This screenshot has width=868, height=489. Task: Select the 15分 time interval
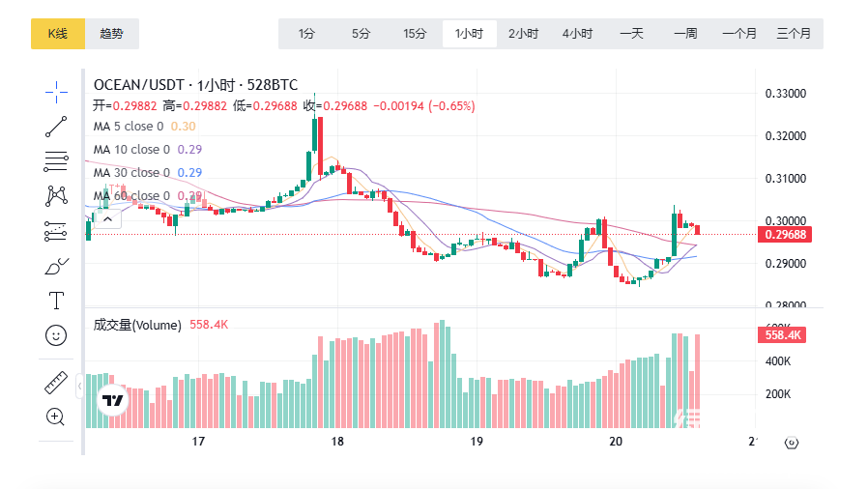click(415, 34)
